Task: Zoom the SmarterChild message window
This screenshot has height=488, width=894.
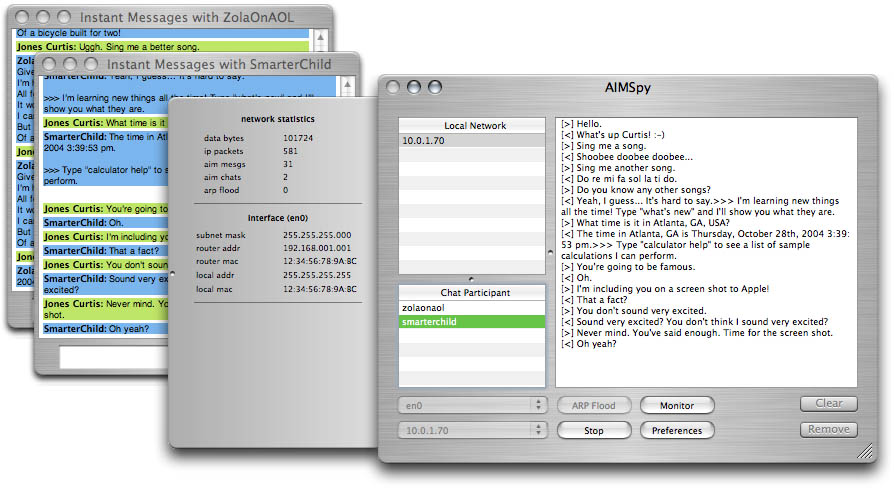Action: 91,64
